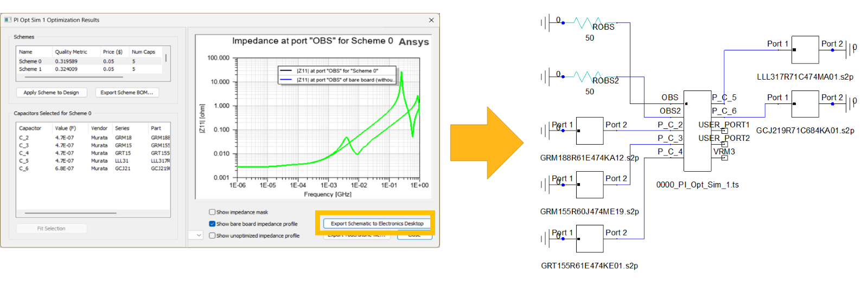Select the LLL317R71C474MA01.s2p component block
The image size is (868, 292).
point(805,50)
